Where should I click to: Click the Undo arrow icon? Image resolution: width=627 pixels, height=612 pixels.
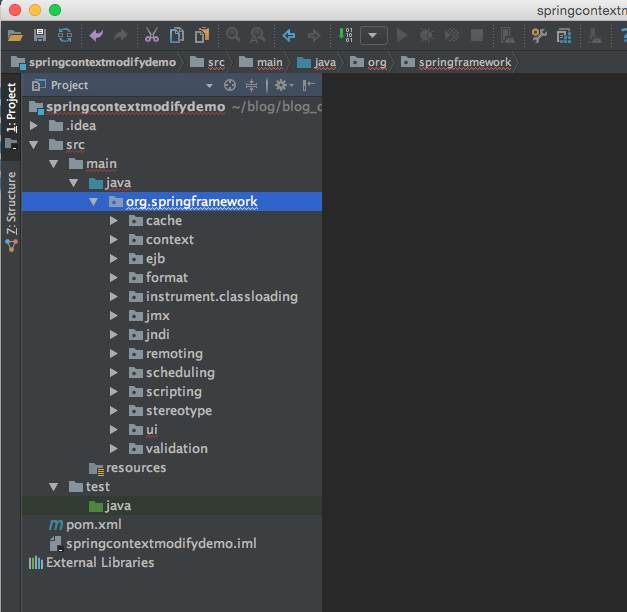(x=96, y=35)
